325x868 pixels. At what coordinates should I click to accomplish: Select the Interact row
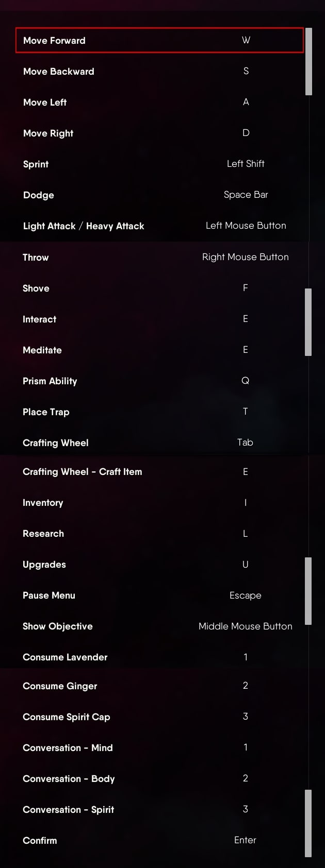159,319
